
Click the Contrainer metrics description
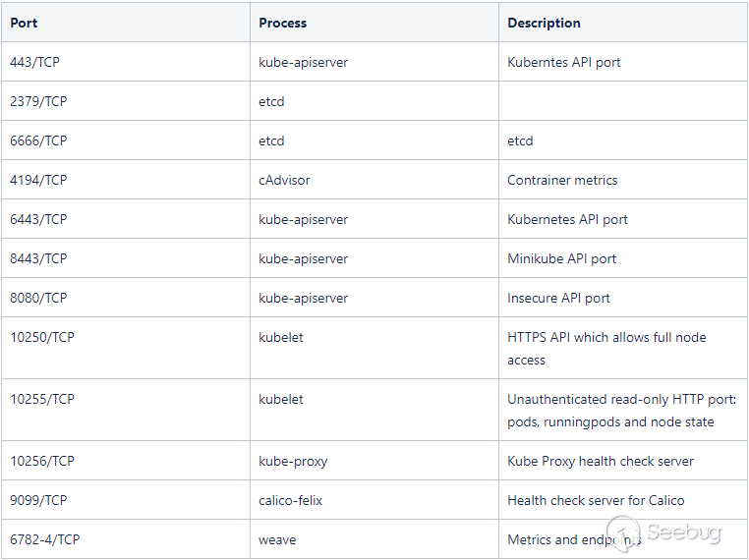(562, 180)
